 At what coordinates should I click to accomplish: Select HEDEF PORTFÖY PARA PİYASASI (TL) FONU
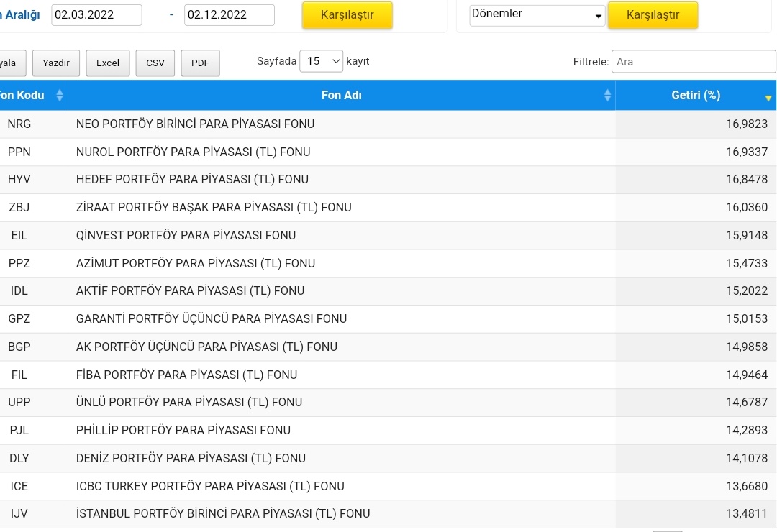click(192, 179)
